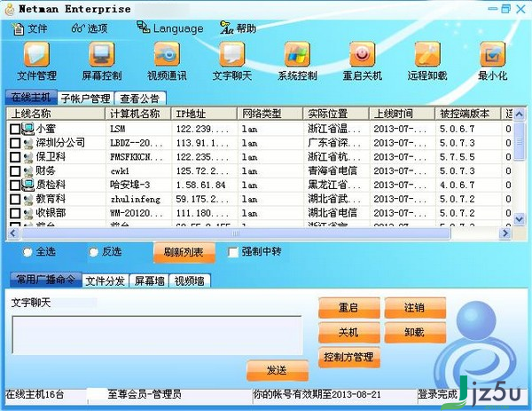Select the 反选 radio button
This screenshot has width=532, height=411.
(93, 252)
